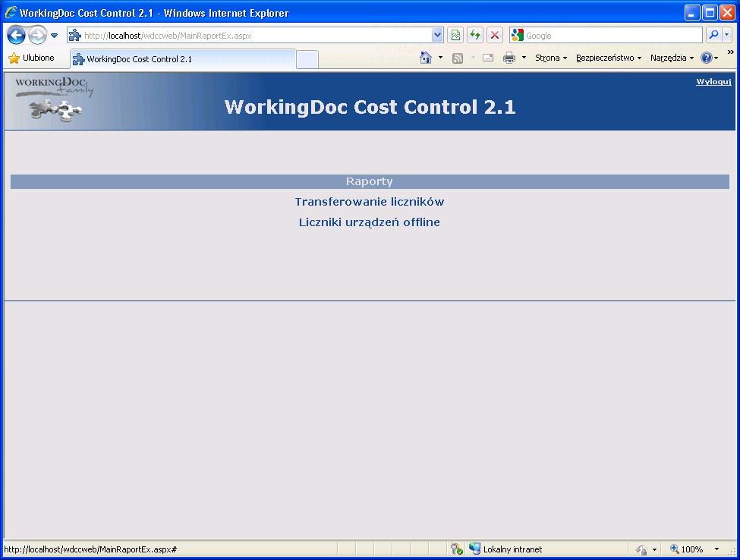
Task: Open Transferowanie liczników link
Action: (370, 202)
